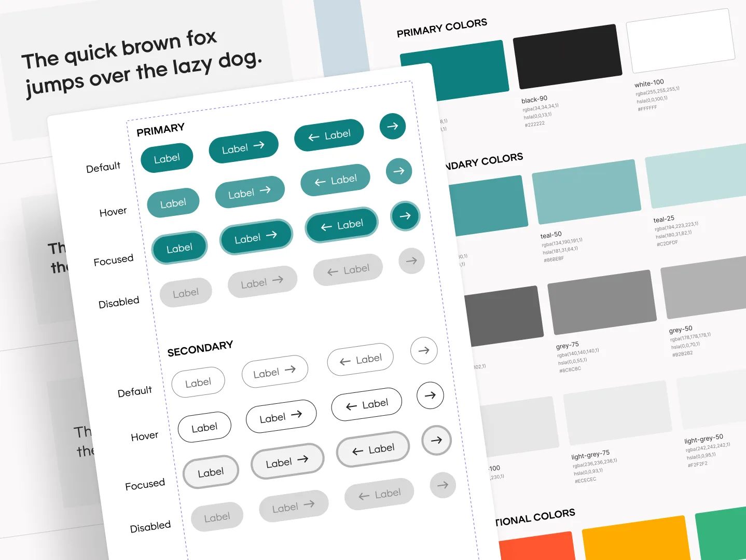Click the primary focused round arrow icon button
Screen dimensions: 746x560
pos(405,215)
